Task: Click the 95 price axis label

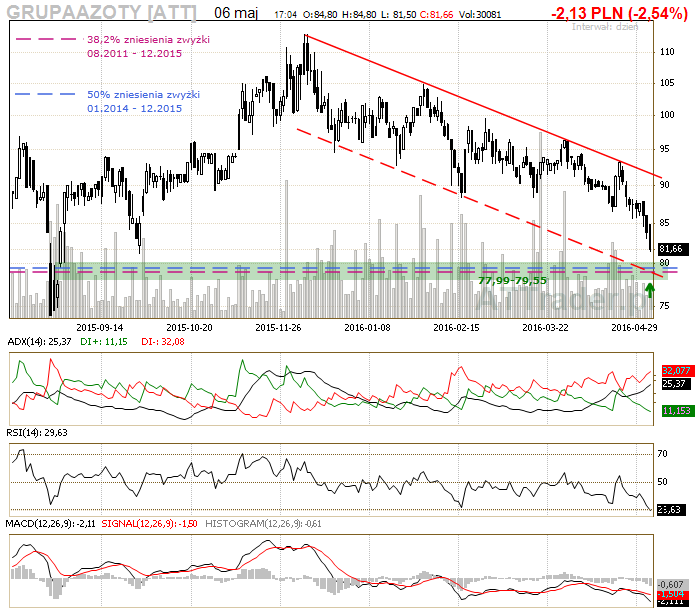Action: pos(665,149)
